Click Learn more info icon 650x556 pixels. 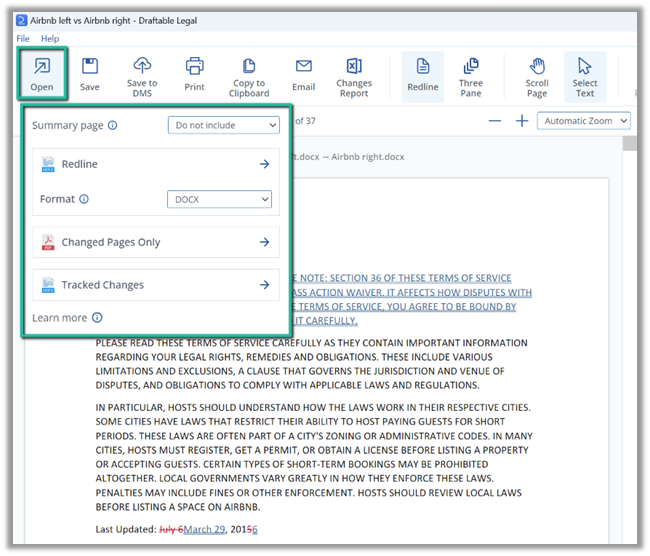click(97, 318)
